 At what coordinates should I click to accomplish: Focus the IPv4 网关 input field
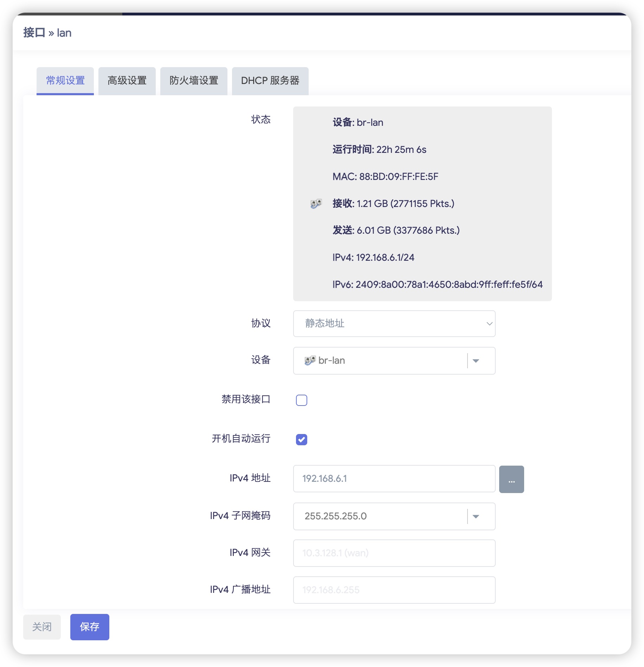(x=394, y=553)
